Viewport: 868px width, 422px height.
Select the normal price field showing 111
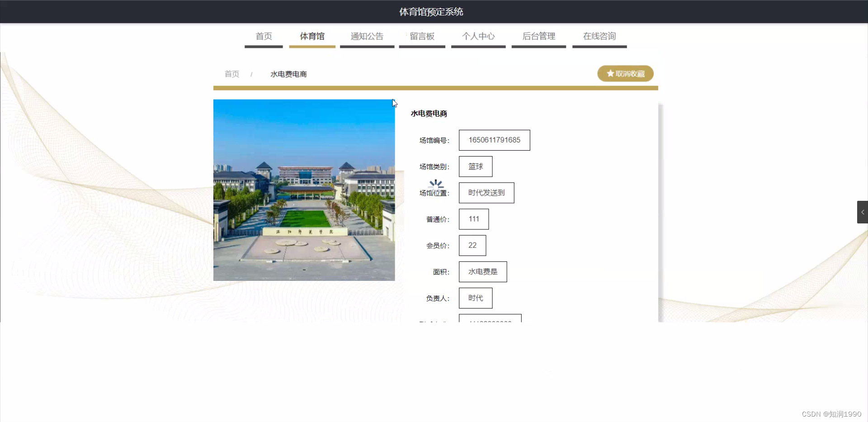click(473, 219)
